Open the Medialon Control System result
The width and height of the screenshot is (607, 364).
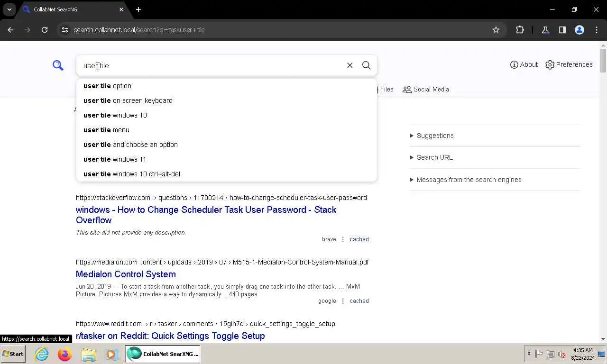pyautogui.click(x=126, y=274)
